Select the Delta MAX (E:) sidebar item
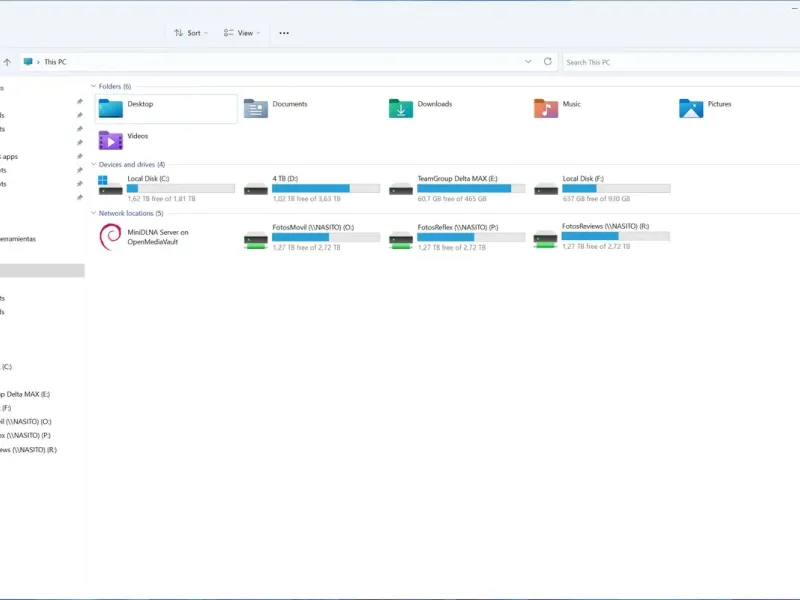Image resolution: width=800 pixels, height=600 pixels. pos(25,394)
